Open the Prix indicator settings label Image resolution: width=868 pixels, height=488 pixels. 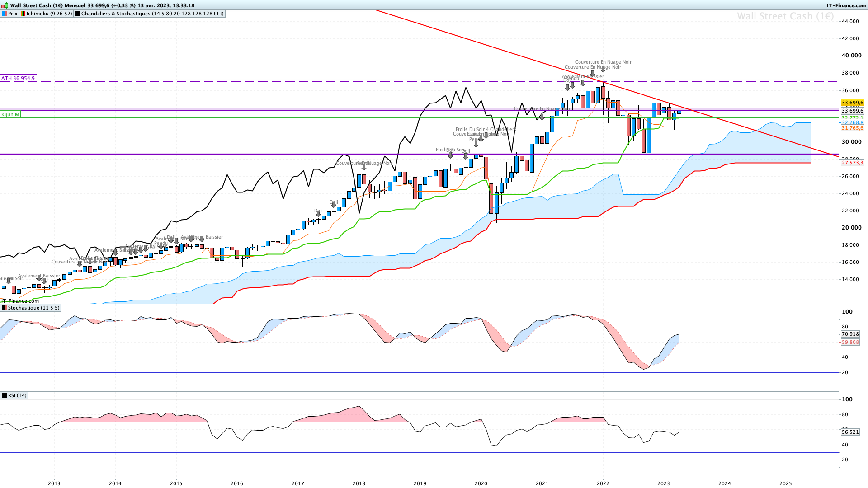9,14
